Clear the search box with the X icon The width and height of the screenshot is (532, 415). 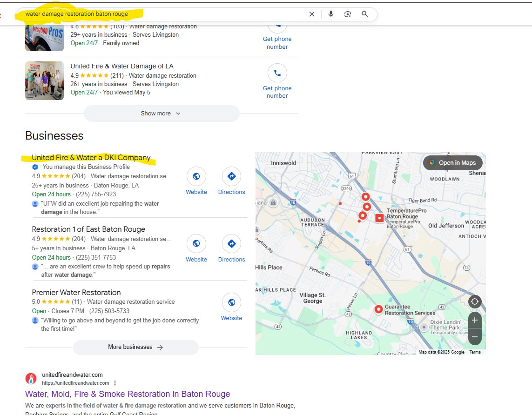pyautogui.click(x=311, y=14)
